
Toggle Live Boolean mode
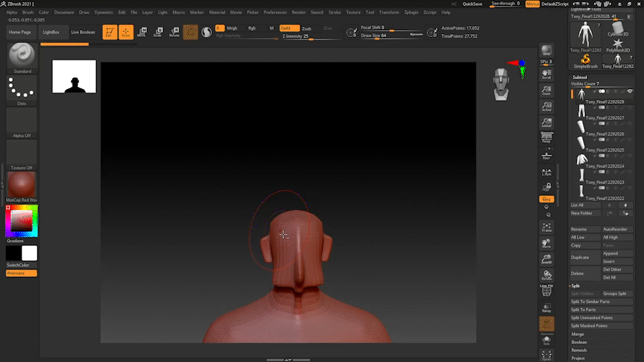point(83,32)
